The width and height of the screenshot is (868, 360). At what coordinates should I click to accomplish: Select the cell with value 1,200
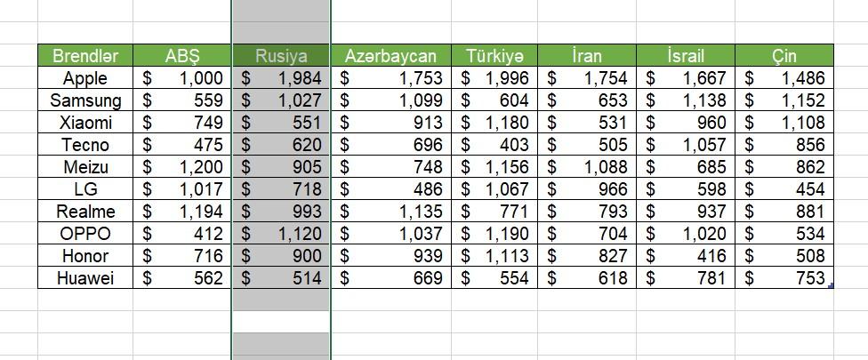tap(182, 166)
